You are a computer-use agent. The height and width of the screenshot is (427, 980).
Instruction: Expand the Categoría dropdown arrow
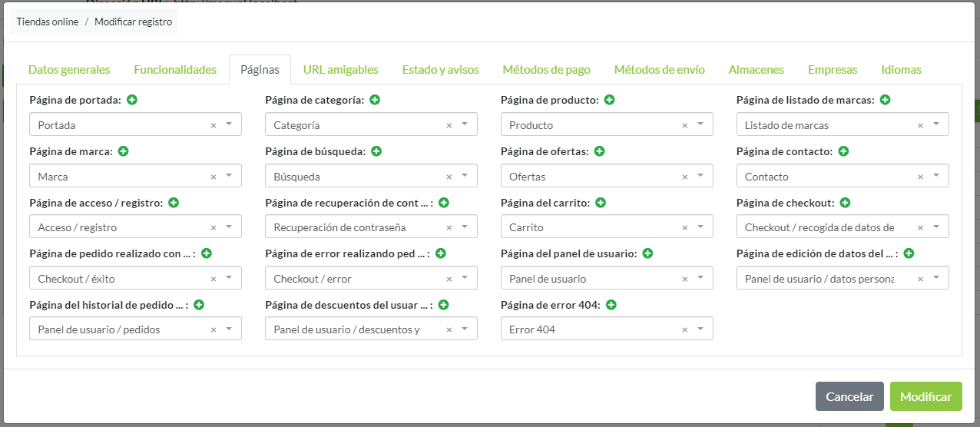[x=465, y=124]
